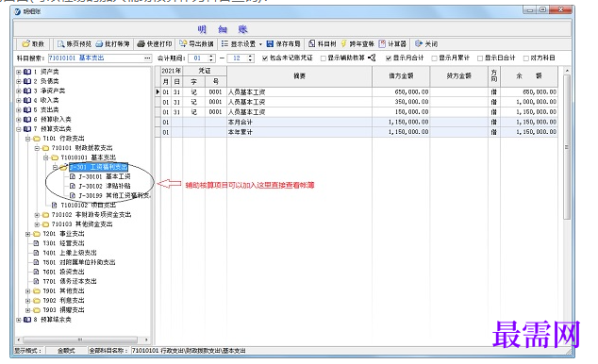Image resolution: width=598 pixels, height=364 pixels.
Task: Click the 摘要 column header
Action: coord(299,76)
